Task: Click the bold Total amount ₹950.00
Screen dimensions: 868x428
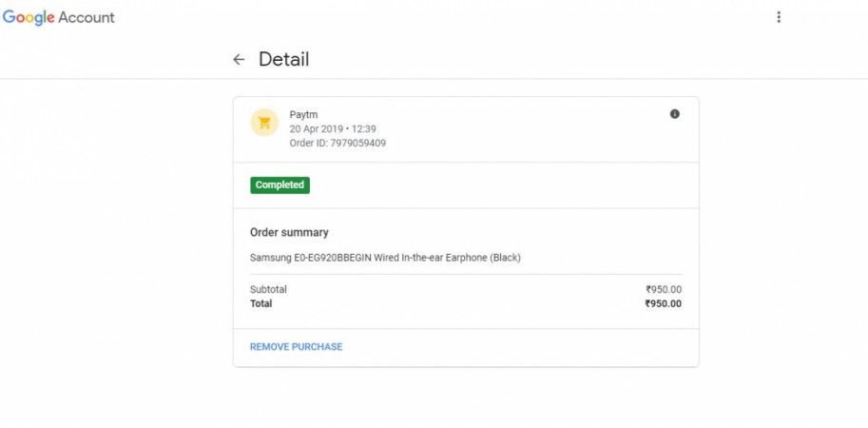Action: tap(664, 303)
